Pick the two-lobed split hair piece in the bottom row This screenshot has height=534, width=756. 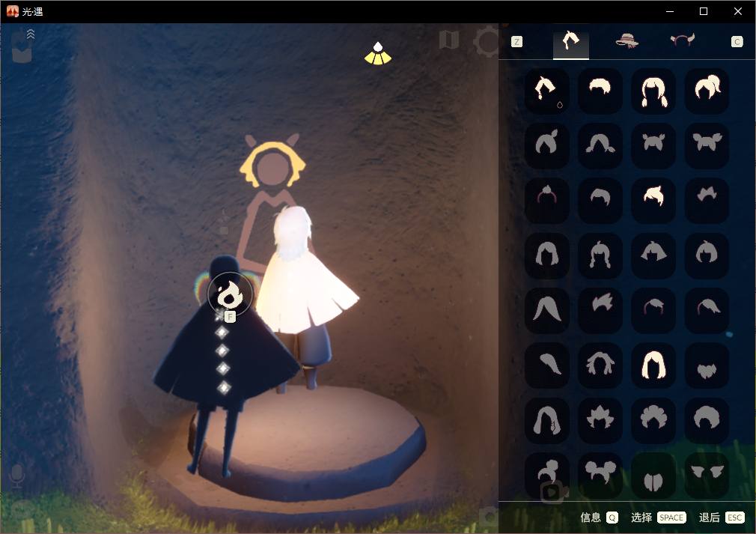click(x=653, y=475)
